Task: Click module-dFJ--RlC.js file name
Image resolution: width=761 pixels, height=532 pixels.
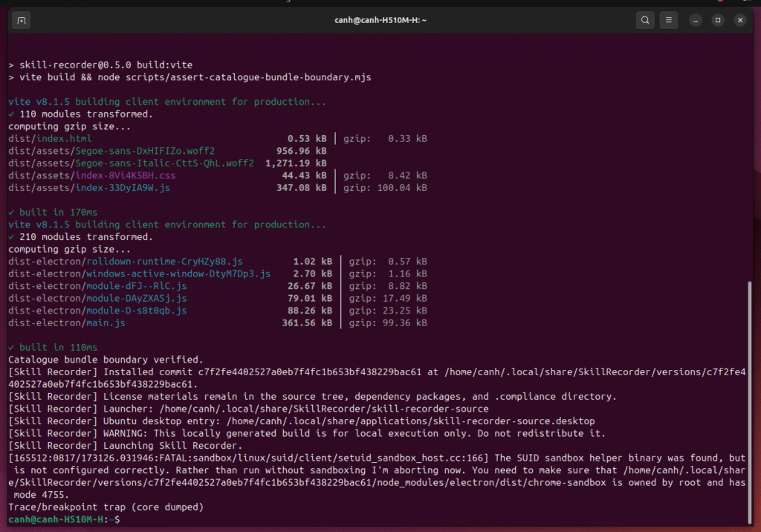Action: pos(137,286)
